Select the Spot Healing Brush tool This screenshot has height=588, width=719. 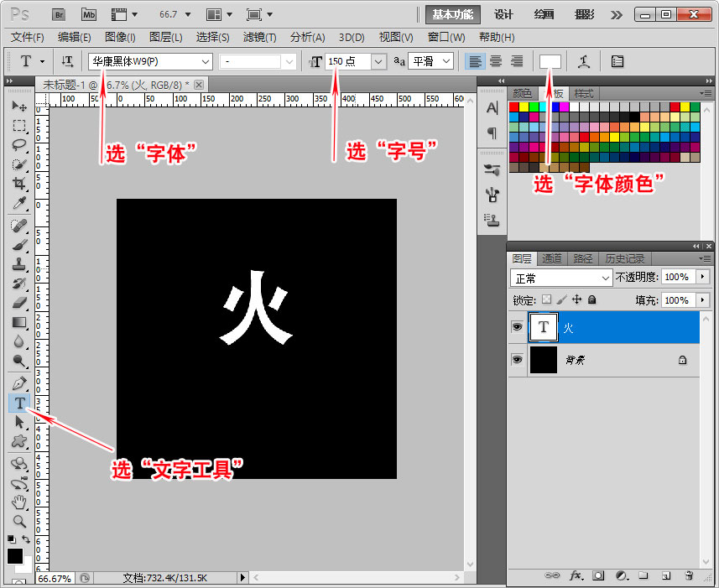click(18, 225)
